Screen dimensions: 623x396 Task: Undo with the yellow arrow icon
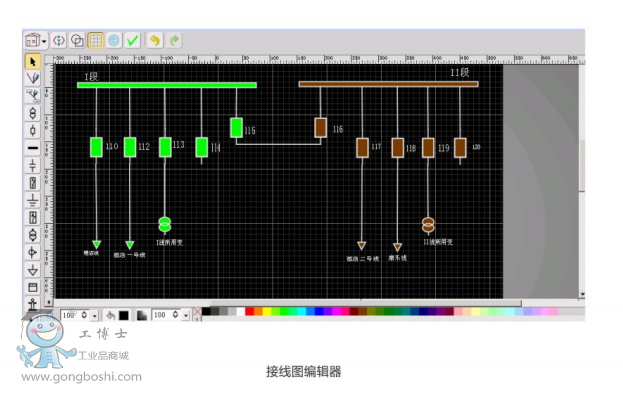[x=155, y=40]
